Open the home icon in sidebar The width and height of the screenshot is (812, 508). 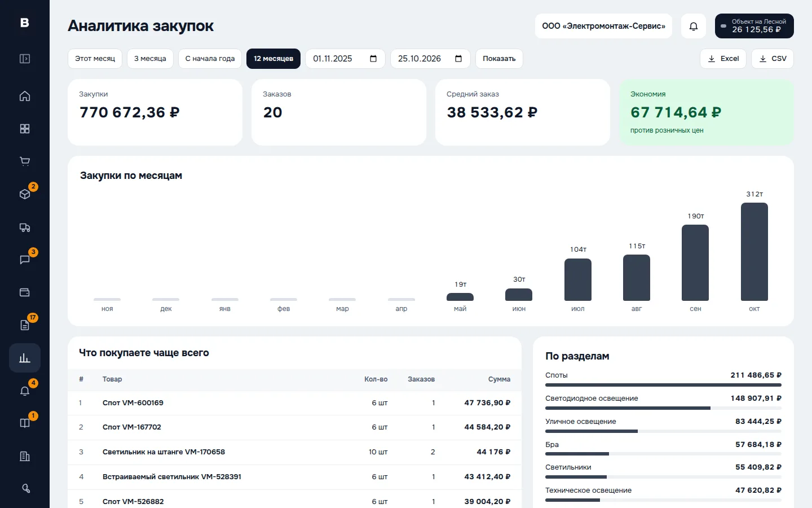pos(25,96)
